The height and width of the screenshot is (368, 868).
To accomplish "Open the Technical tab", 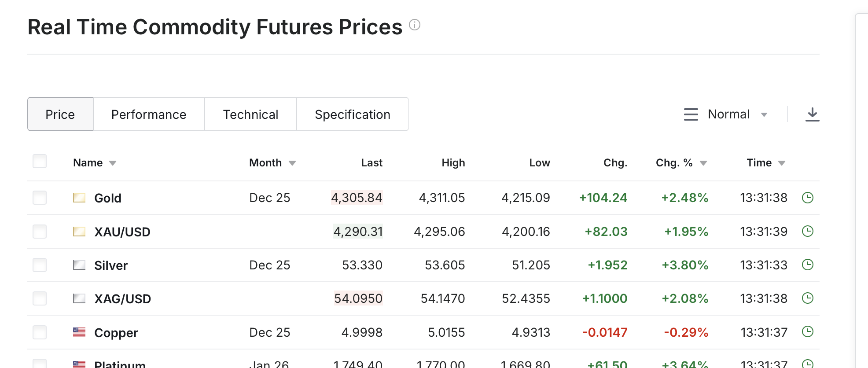I will [x=250, y=114].
